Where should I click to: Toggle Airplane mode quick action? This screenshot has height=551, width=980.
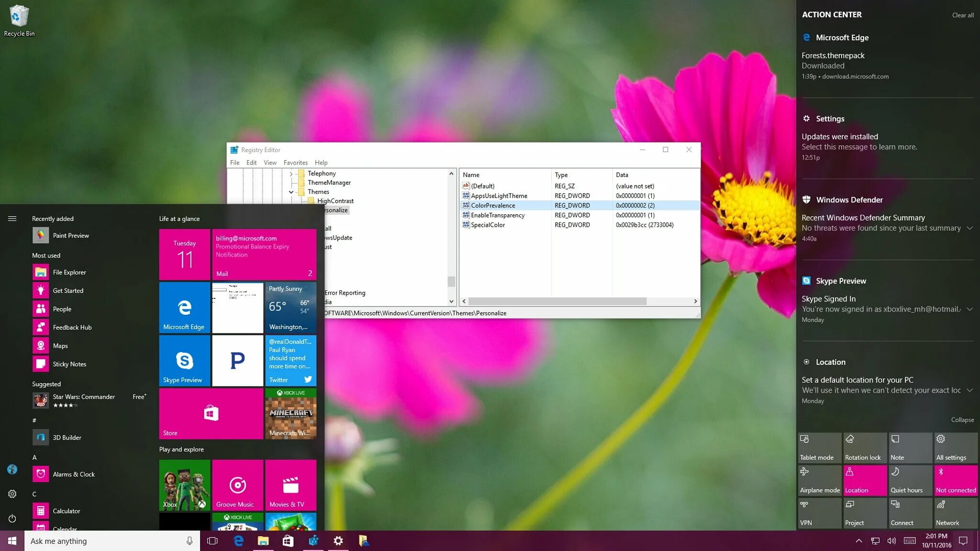click(819, 480)
